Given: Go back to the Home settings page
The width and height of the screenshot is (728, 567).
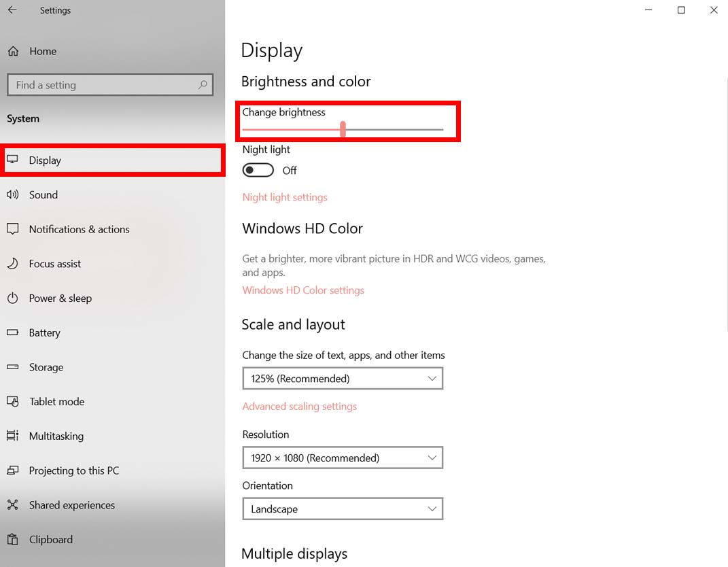Looking at the screenshot, I should [42, 51].
